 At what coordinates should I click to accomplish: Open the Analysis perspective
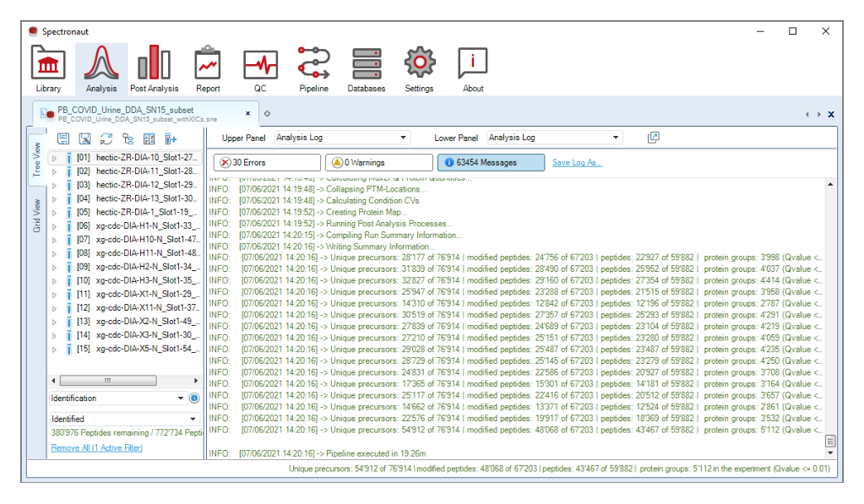pos(101,69)
